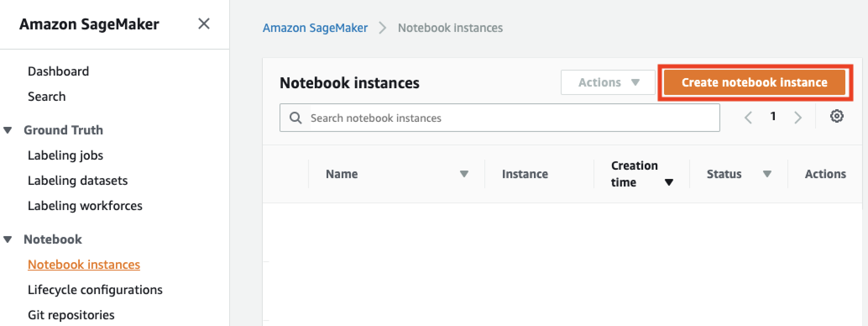Sort by Status column arrow

point(767,174)
